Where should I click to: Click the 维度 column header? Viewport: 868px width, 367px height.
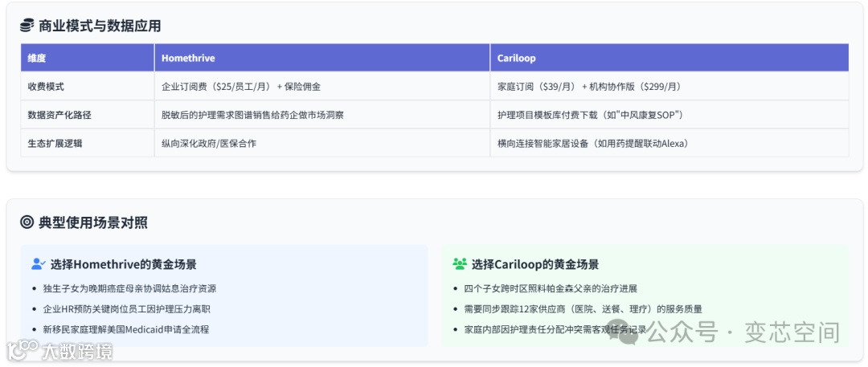(x=88, y=58)
